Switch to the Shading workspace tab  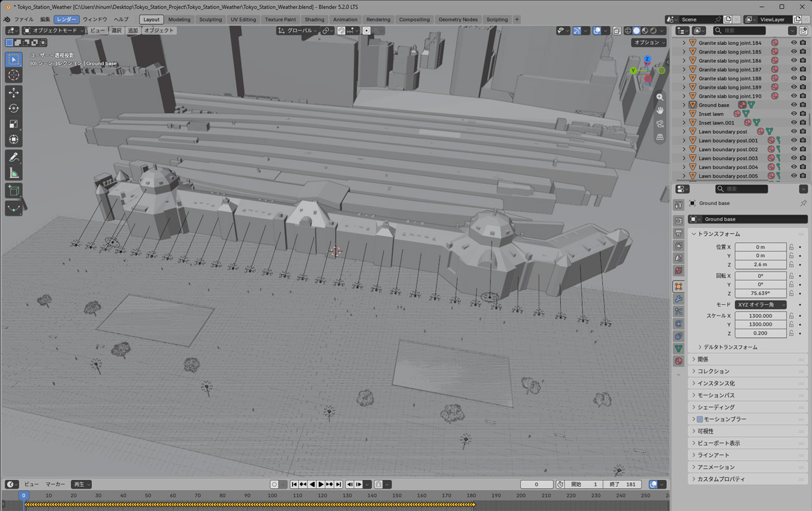314,20
